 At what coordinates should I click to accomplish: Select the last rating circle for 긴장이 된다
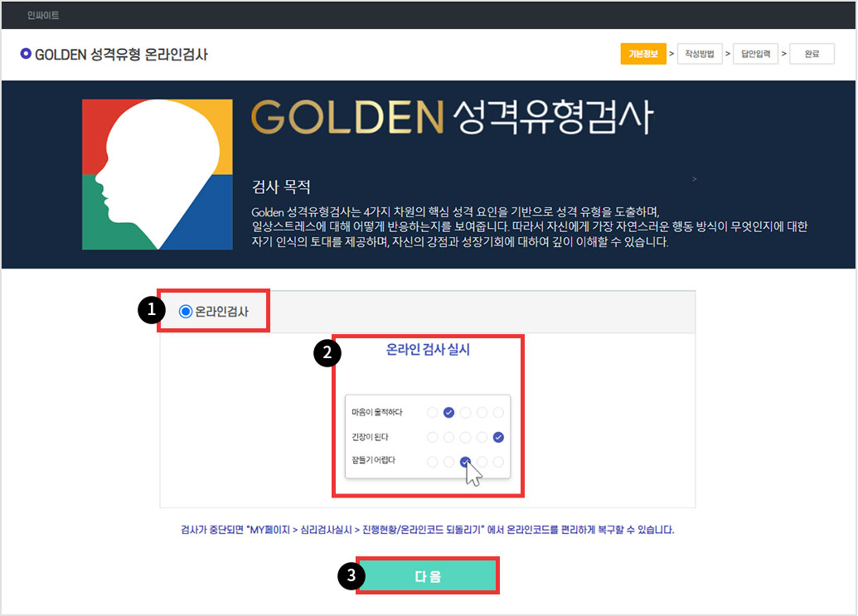point(497,437)
